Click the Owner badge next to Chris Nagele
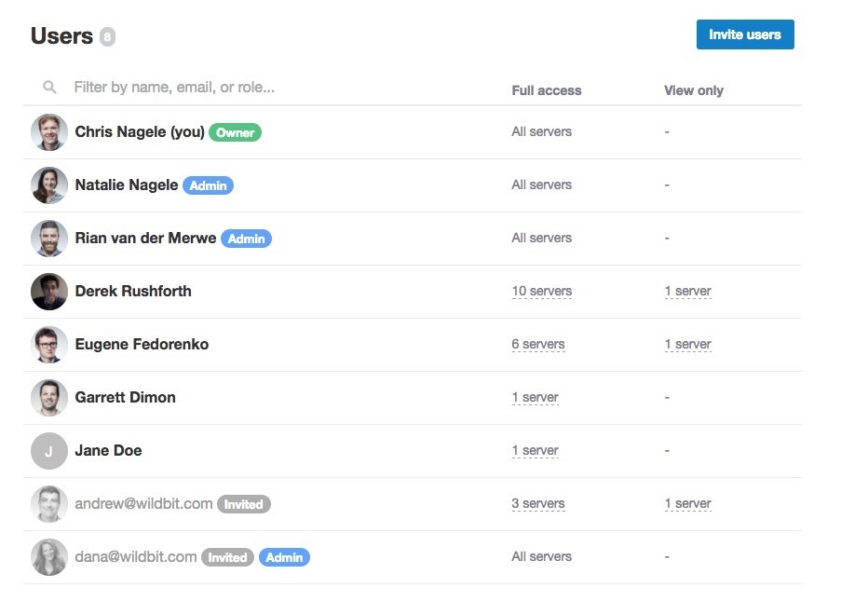The image size is (868, 615). [x=235, y=132]
